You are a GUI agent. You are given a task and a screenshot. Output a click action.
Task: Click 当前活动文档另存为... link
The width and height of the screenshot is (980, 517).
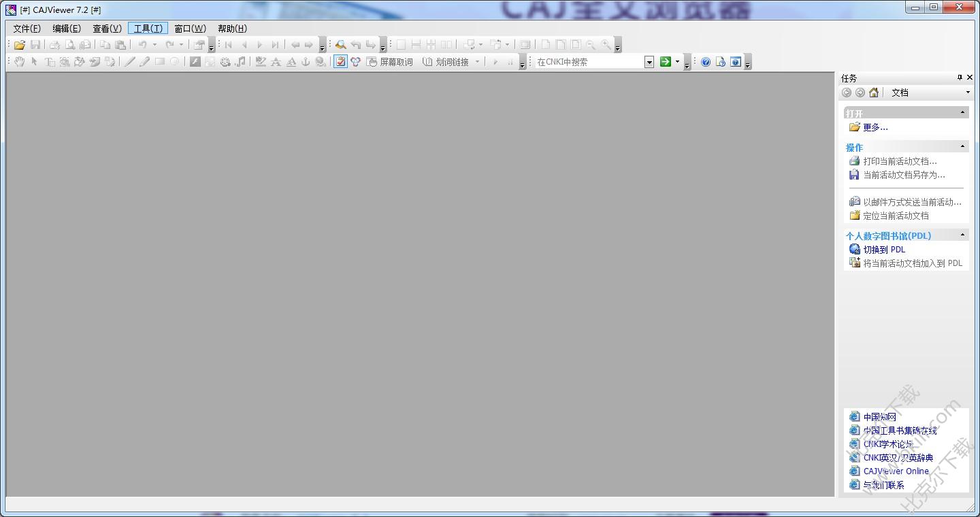pos(904,175)
